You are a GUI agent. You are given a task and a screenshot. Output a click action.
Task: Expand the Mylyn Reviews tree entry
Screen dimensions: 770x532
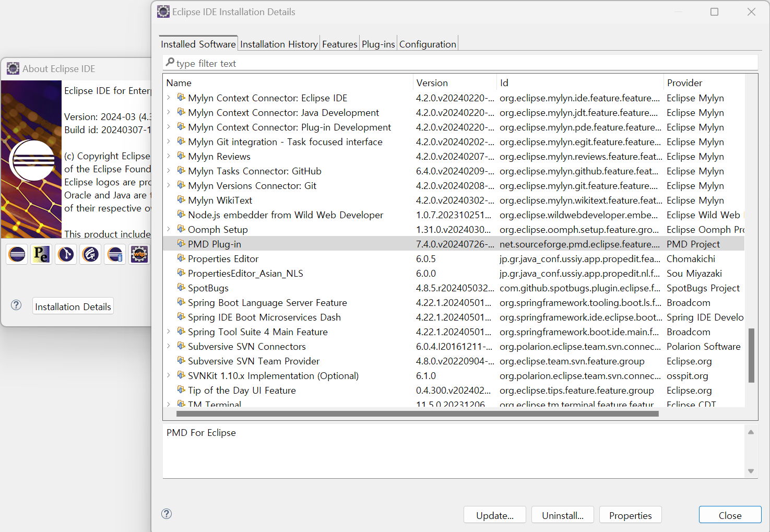click(x=169, y=156)
